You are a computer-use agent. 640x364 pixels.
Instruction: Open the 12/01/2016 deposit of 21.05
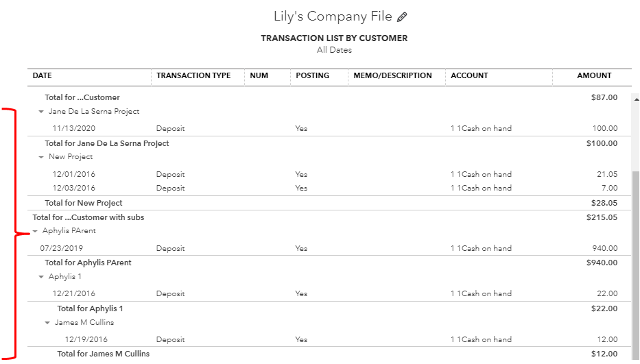[329, 174]
